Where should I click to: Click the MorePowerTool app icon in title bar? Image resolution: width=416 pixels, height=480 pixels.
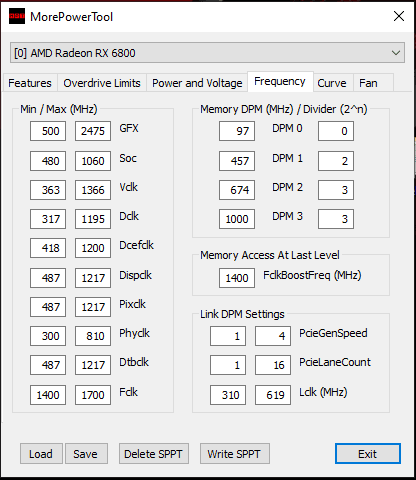pos(17,16)
